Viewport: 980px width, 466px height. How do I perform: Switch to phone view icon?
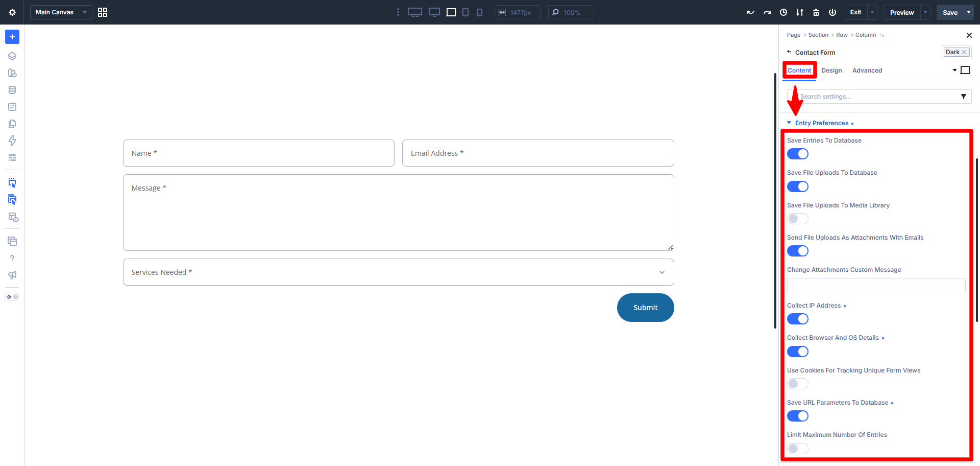(480, 12)
